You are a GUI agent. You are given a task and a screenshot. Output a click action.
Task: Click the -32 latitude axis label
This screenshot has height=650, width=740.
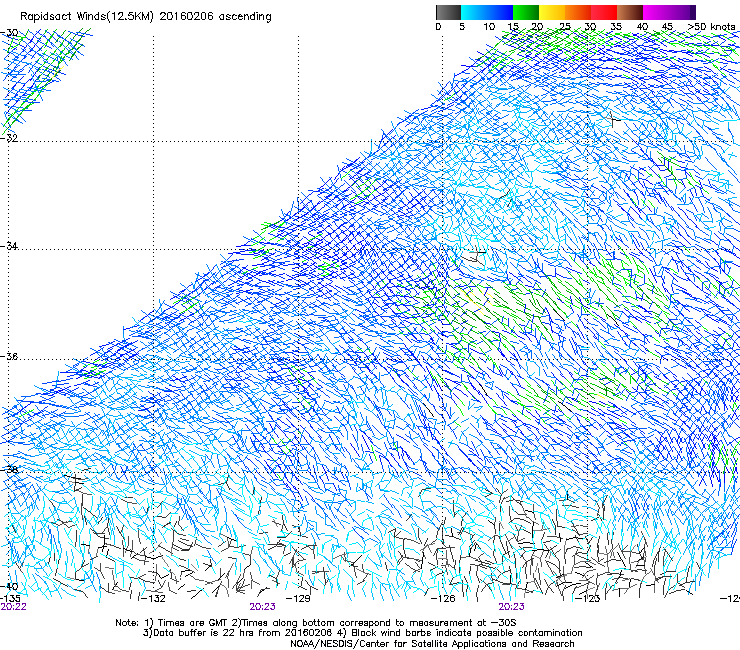9,138
